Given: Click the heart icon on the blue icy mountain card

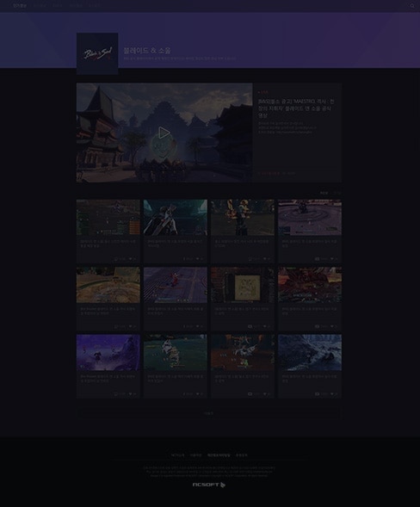Looking at the screenshot, I should tap(332, 394).
